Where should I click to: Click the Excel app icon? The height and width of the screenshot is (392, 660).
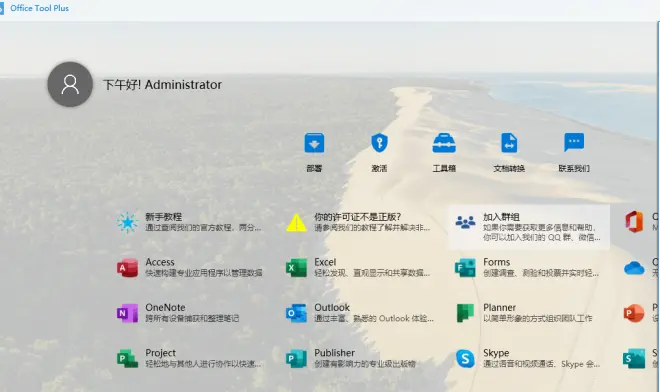click(x=296, y=268)
